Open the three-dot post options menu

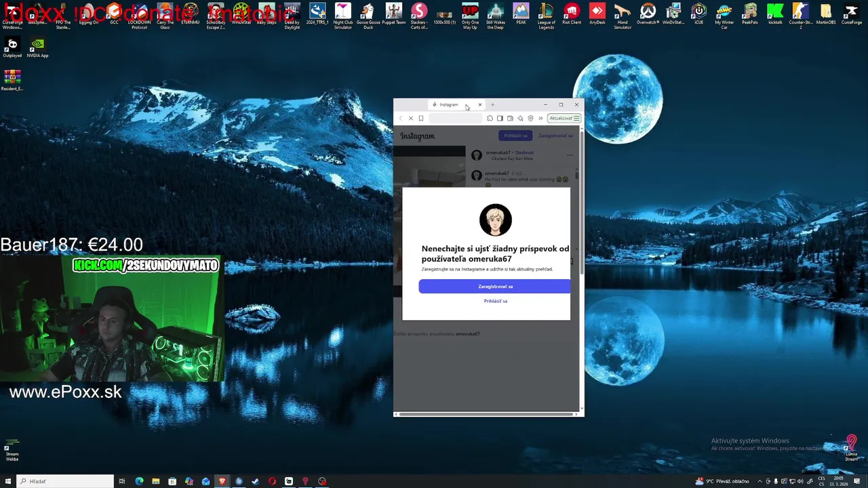pos(570,155)
